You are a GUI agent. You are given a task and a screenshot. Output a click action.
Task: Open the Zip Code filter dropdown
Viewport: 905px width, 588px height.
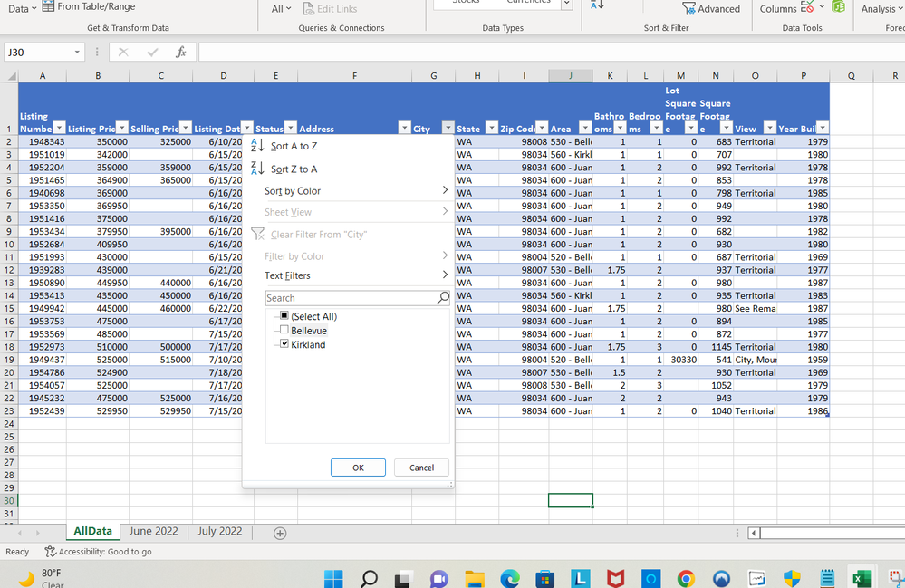pos(542,128)
